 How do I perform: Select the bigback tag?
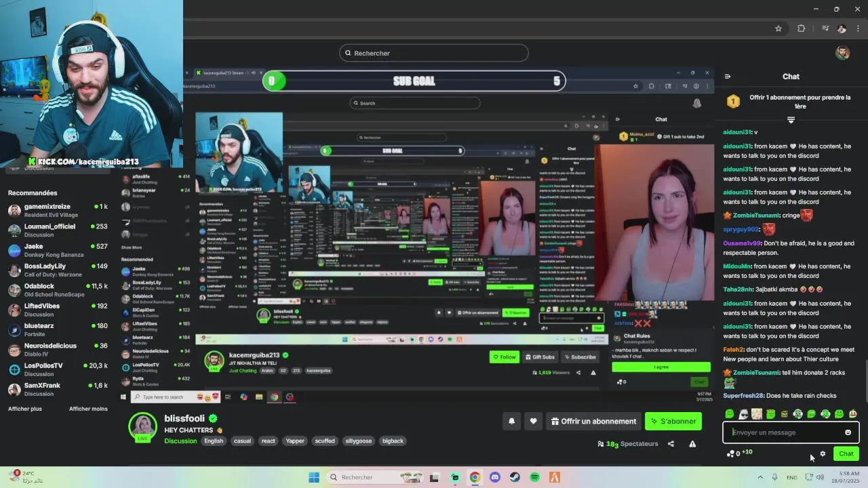tap(393, 441)
